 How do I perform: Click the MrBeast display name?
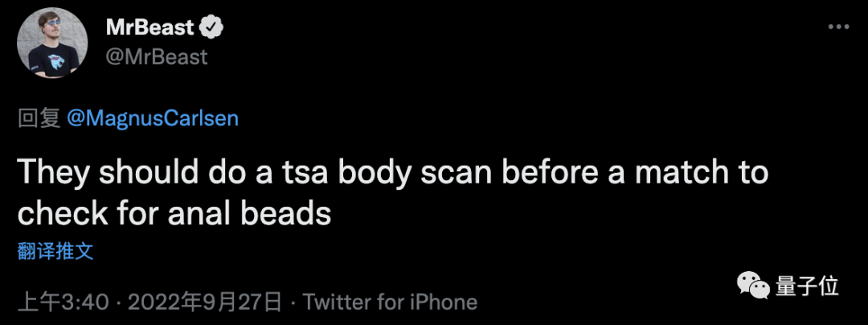(150, 27)
